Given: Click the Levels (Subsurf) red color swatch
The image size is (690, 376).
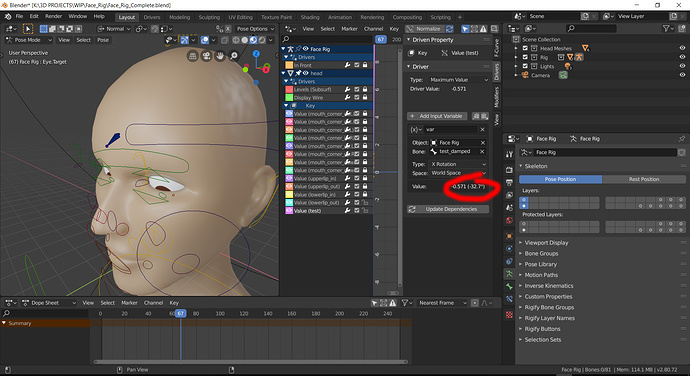Looking at the screenshot, I should [x=289, y=89].
